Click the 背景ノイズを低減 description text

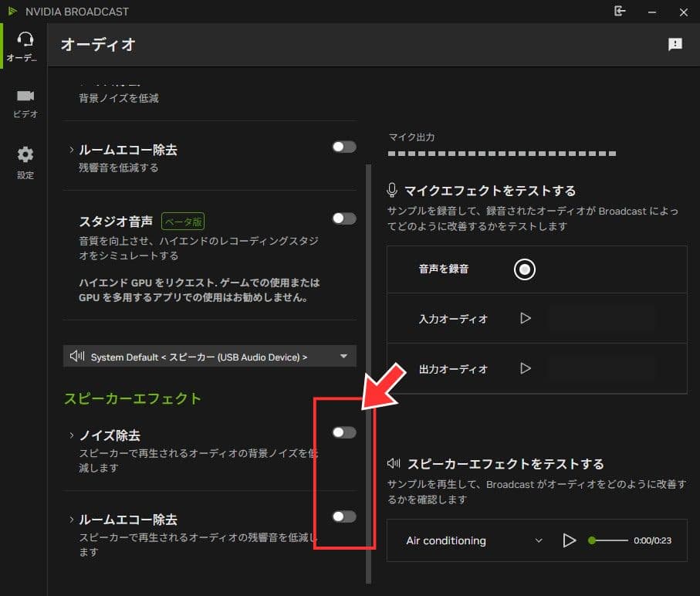click(119, 98)
